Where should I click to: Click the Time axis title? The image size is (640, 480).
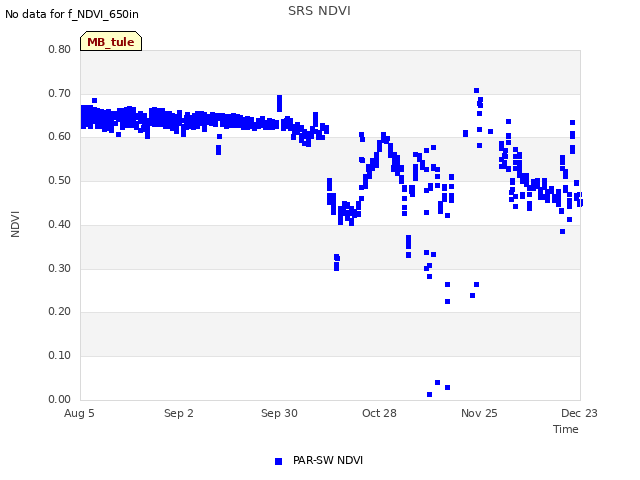[x=566, y=429]
